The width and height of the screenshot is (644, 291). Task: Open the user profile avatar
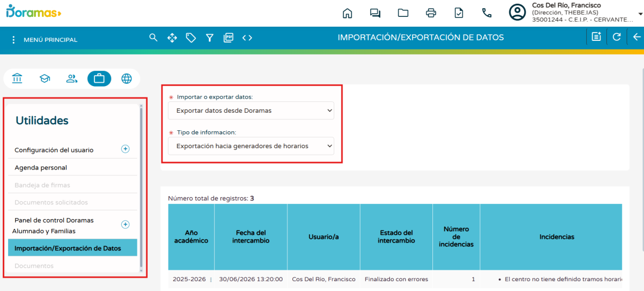tap(517, 13)
